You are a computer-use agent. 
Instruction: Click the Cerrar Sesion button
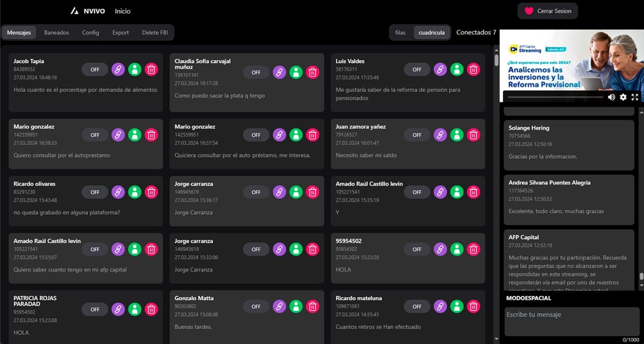pyautogui.click(x=548, y=11)
